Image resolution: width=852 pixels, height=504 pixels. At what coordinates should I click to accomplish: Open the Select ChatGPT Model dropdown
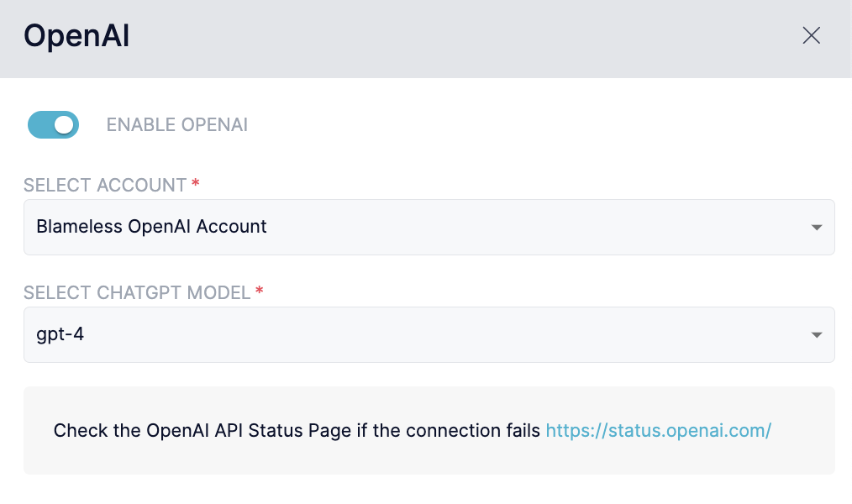tap(429, 334)
